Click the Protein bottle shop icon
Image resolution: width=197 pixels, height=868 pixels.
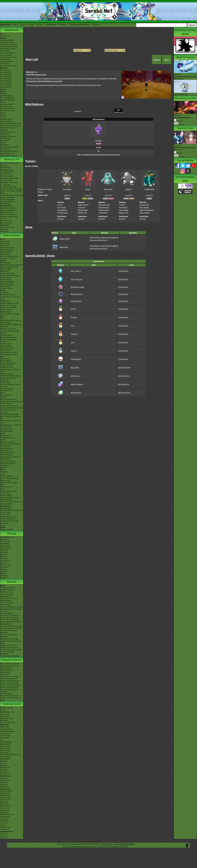click(x=61, y=317)
